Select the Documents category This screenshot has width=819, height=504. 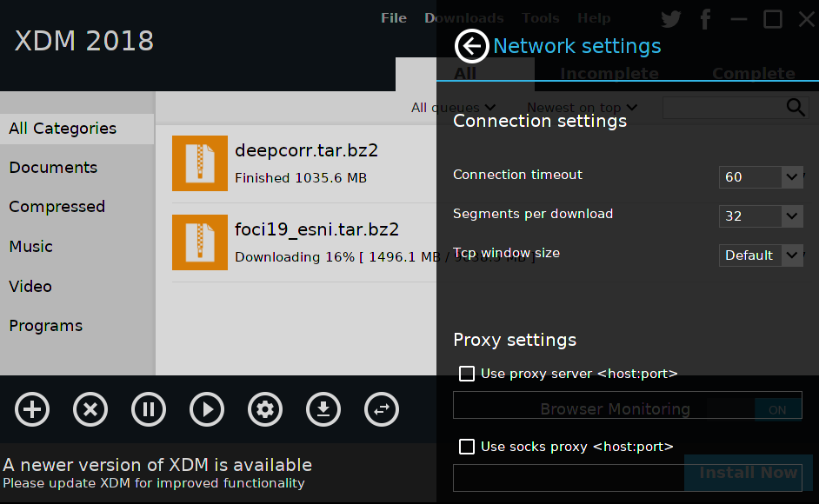[53, 168]
